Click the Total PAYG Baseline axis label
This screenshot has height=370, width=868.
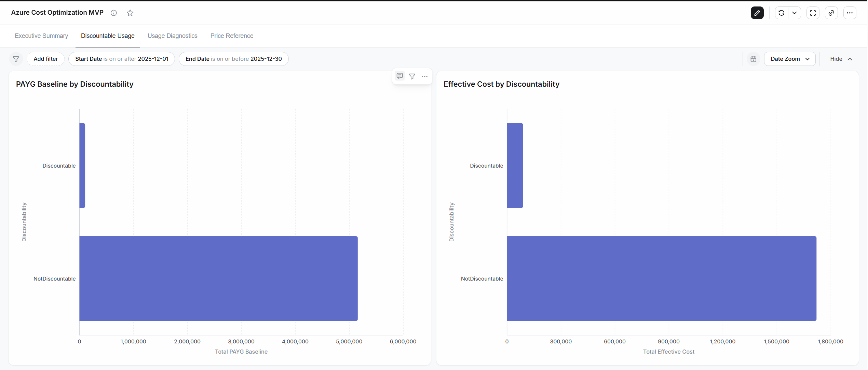pos(241,352)
